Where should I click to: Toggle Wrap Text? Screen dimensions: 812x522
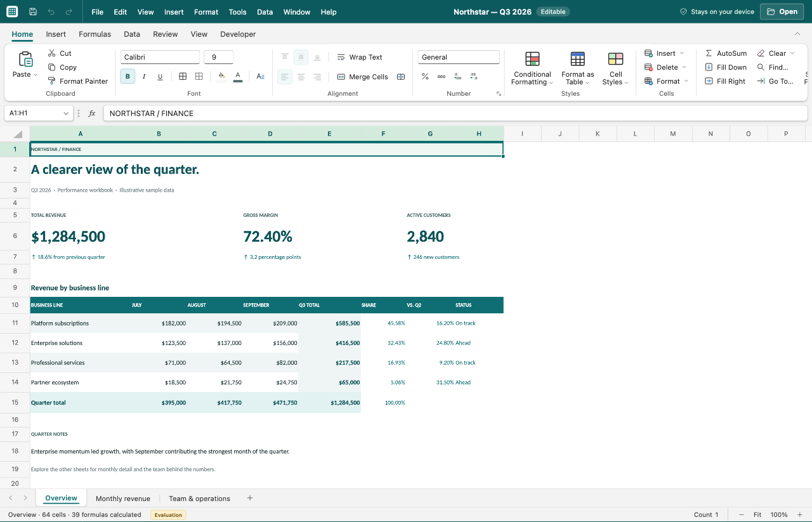(360, 57)
